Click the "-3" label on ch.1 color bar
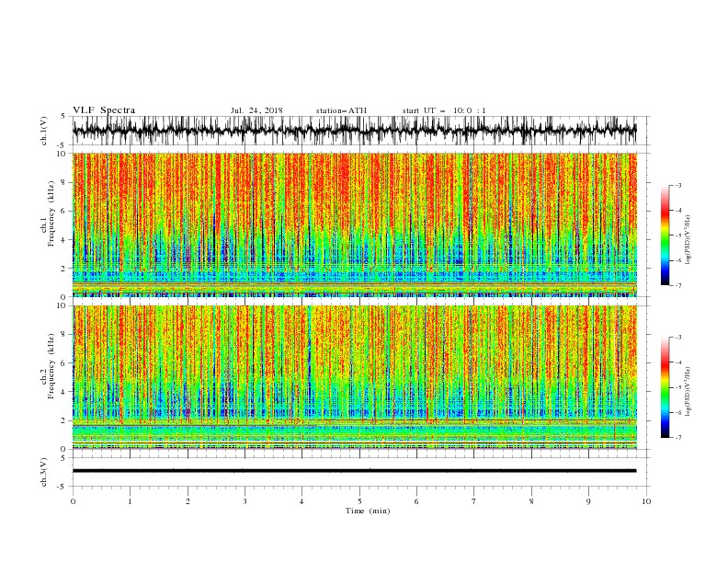Image resolution: width=728 pixels, height=563 pixels. [x=677, y=185]
